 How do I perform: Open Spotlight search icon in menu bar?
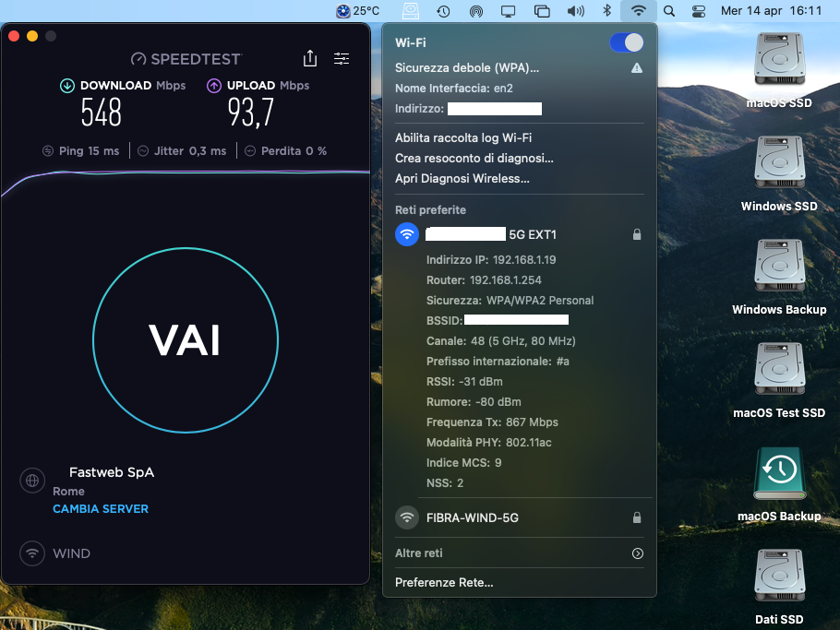click(x=668, y=11)
